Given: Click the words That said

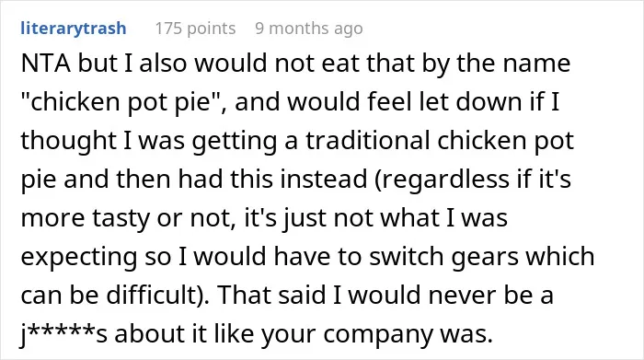Looking at the screenshot, I should (271, 295).
